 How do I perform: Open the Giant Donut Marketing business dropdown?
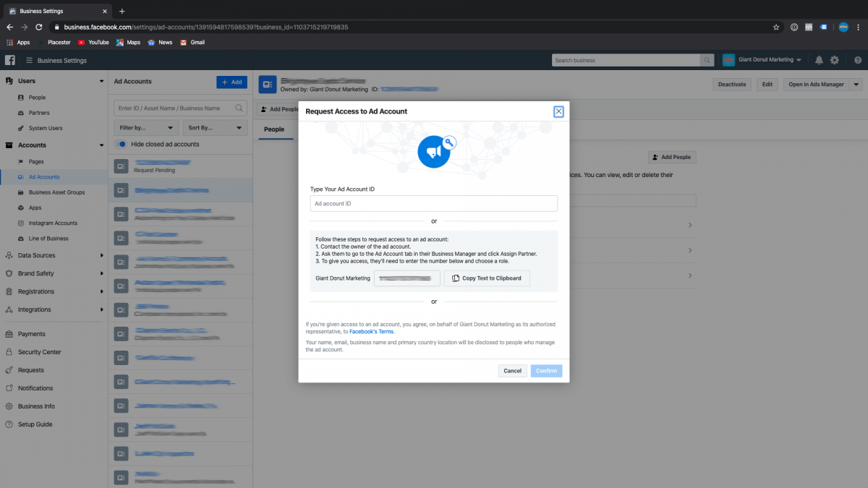click(763, 60)
